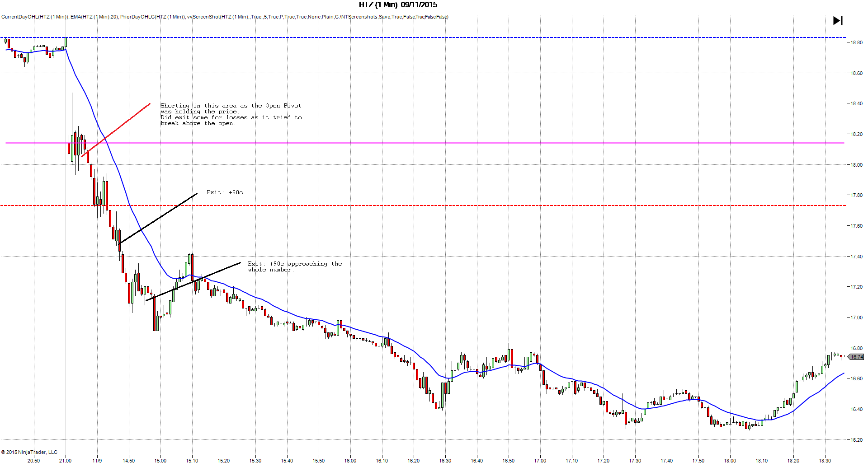Image resolution: width=868 pixels, height=467 pixels.
Task: Click the 18:10 time axis label
Action: pyautogui.click(x=762, y=461)
